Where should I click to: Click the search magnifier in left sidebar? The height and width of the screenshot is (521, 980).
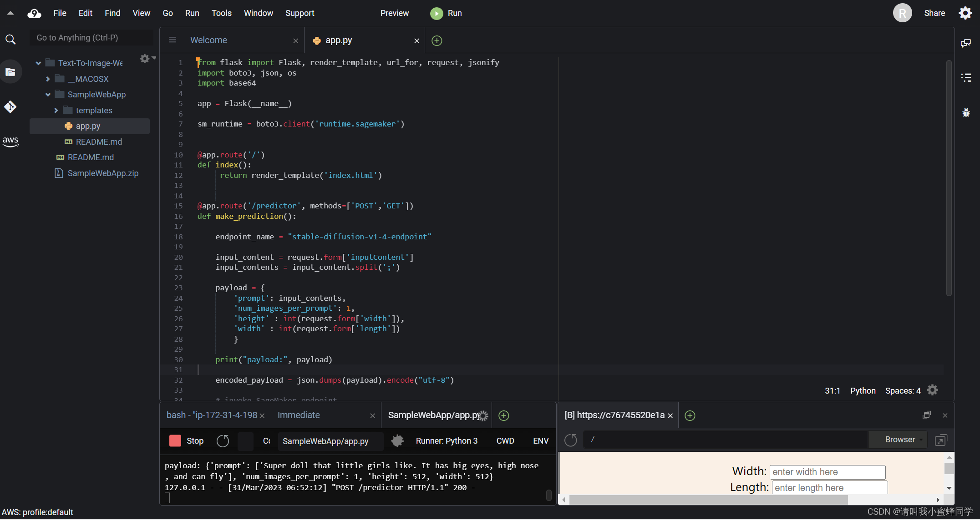point(10,40)
